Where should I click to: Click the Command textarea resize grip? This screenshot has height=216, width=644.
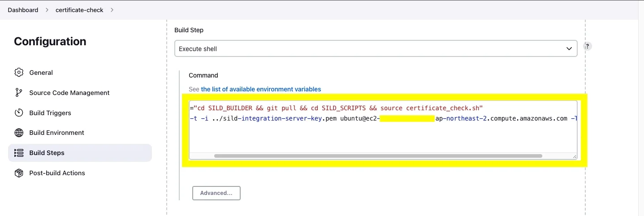574,156
